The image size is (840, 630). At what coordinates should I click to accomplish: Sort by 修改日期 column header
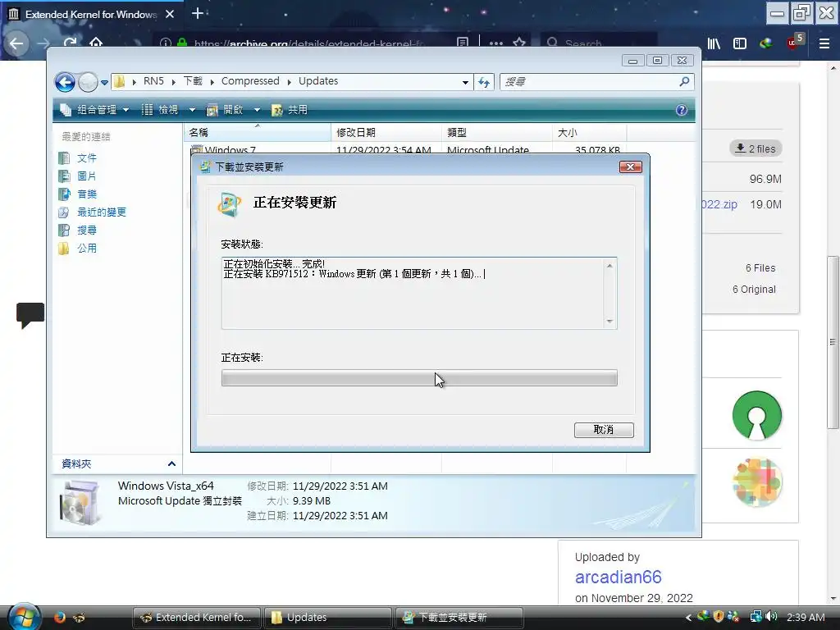[386, 132]
